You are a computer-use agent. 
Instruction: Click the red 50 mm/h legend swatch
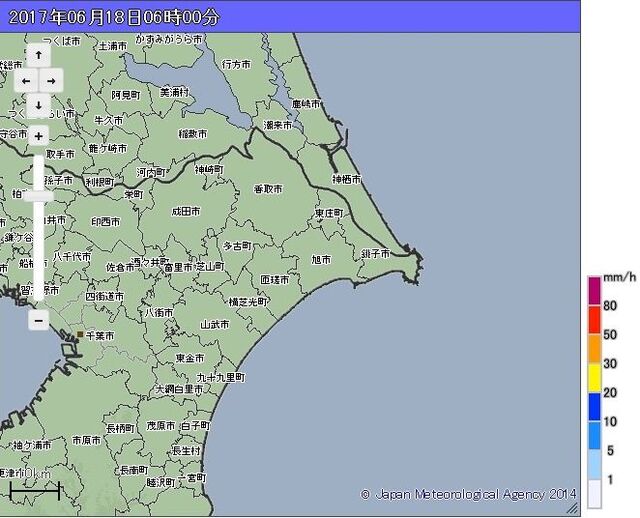(594, 320)
